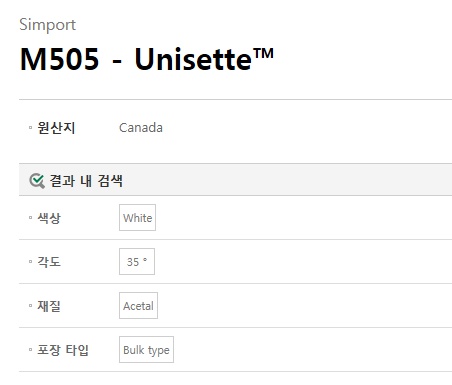The width and height of the screenshot is (452, 385).
Task: Click the 재질 filter label
Action: click(x=49, y=306)
